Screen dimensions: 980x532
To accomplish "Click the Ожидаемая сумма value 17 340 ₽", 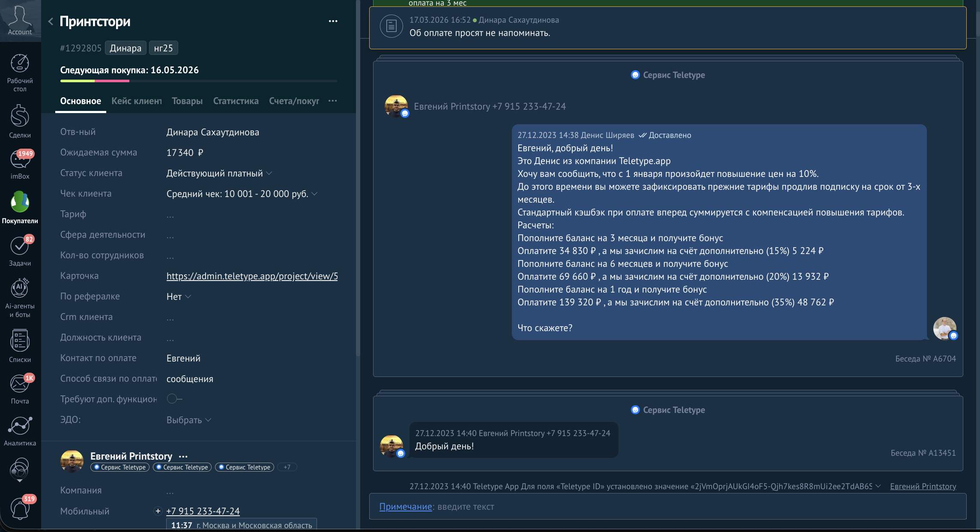I will tap(185, 153).
